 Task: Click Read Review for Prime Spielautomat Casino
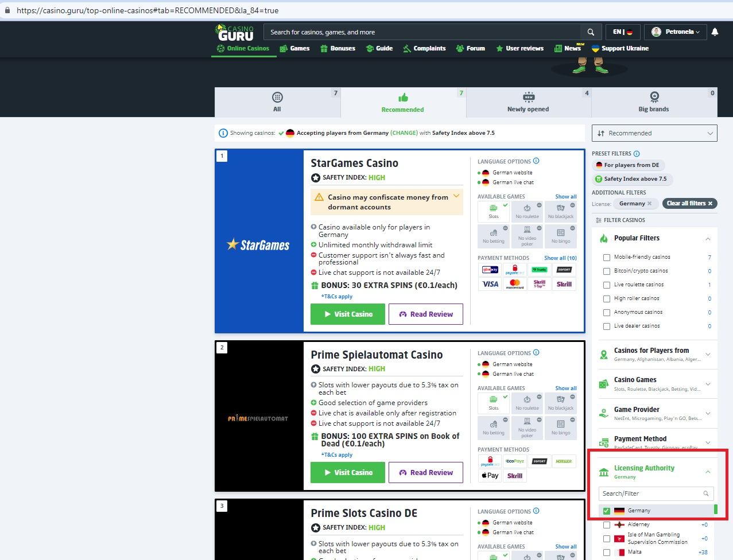(425, 472)
